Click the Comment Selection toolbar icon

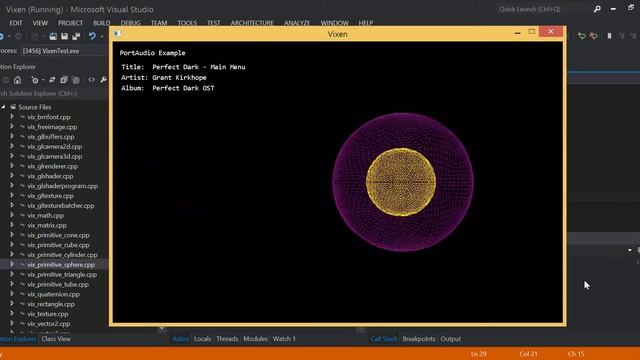[x=582, y=36]
